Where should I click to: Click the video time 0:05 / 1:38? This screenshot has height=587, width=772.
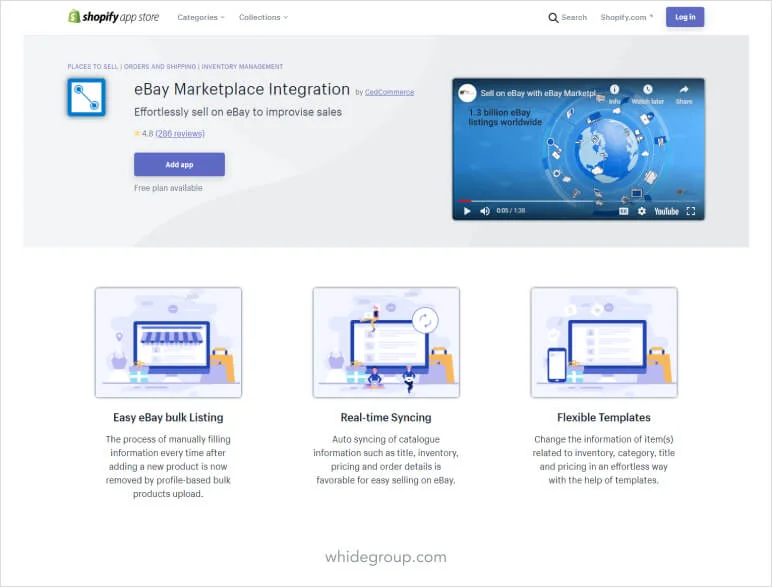(x=511, y=211)
